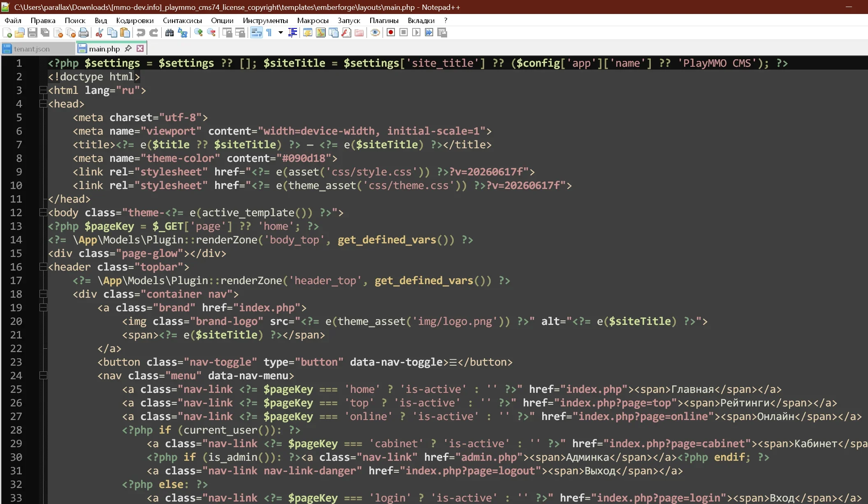
Task: Open Folder as Workspace icon
Action: [359, 33]
